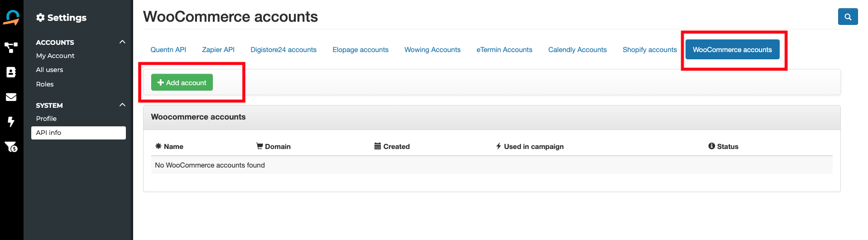Click the Used in campaign column header
The width and height of the screenshot is (868, 240).
click(x=530, y=146)
